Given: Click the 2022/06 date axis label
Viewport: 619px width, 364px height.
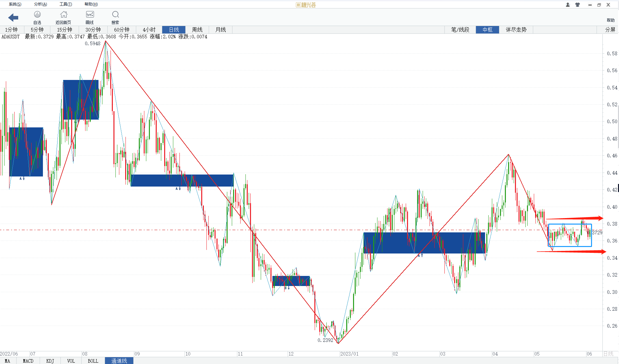Looking at the screenshot, I should pyautogui.click(x=9, y=354).
